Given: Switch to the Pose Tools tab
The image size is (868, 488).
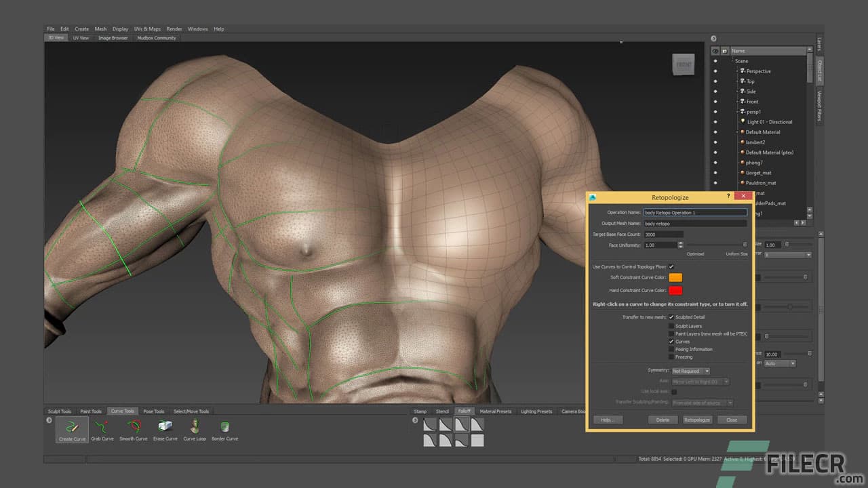Looking at the screenshot, I should [x=153, y=411].
